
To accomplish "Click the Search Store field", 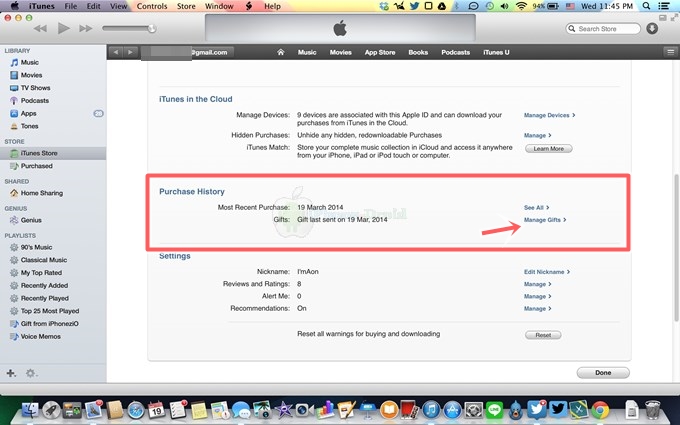I will 603,29.
